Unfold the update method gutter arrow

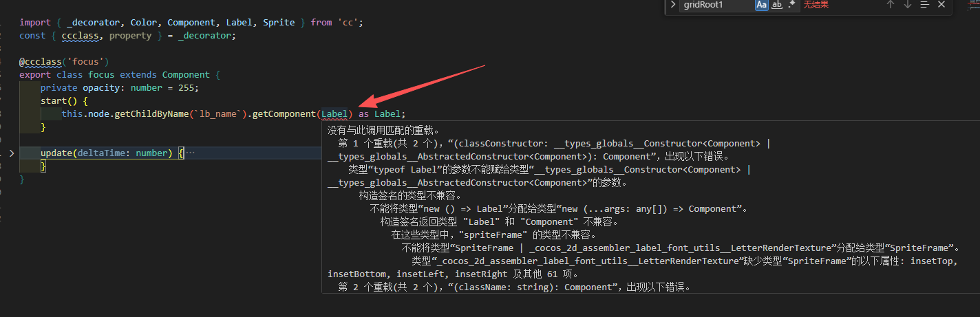tap(12, 153)
